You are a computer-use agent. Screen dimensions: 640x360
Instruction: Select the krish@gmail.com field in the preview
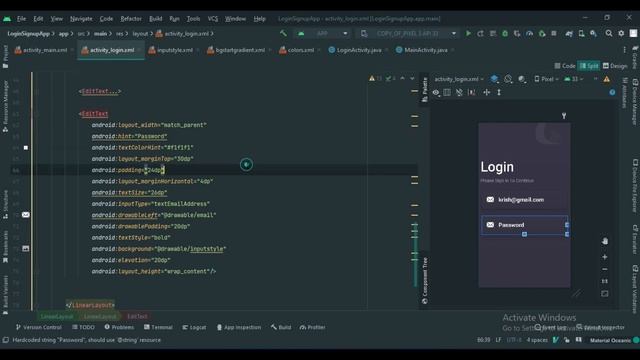click(524, 200)
